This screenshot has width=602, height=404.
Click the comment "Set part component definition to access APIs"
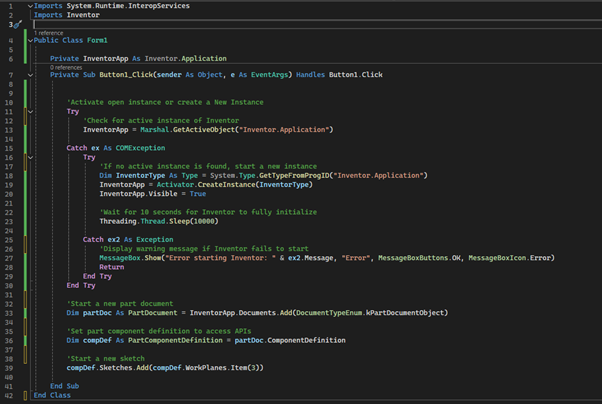[159, 331]
